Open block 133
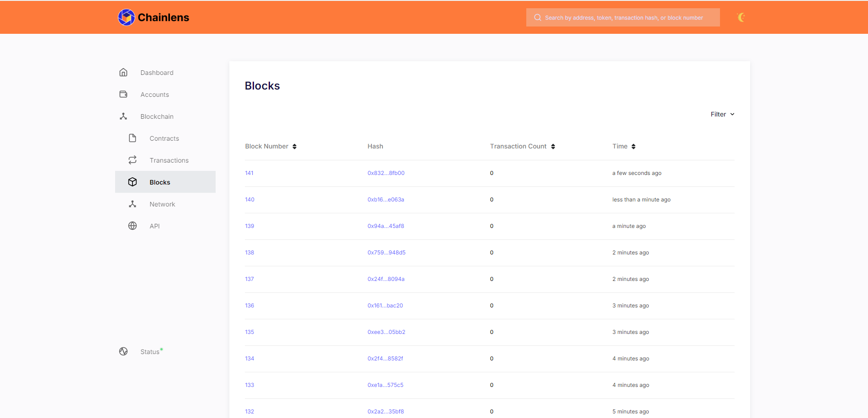 [249, 385]
